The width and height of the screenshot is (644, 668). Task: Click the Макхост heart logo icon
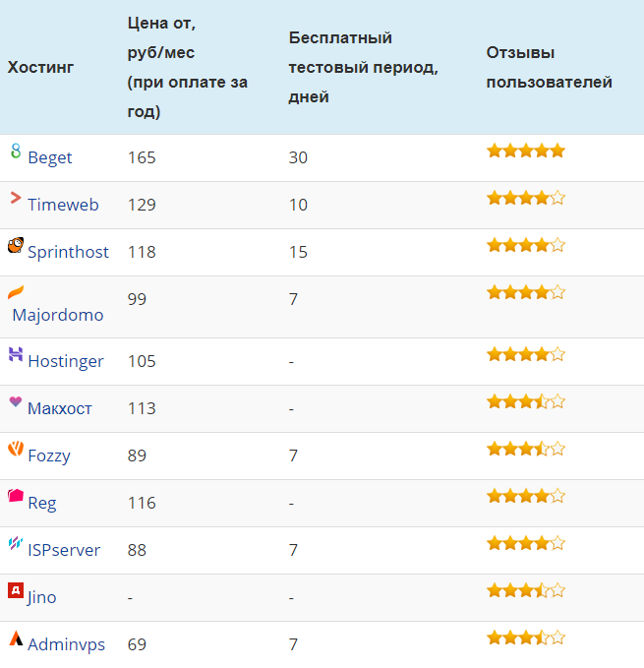click(x=15, y=401)
